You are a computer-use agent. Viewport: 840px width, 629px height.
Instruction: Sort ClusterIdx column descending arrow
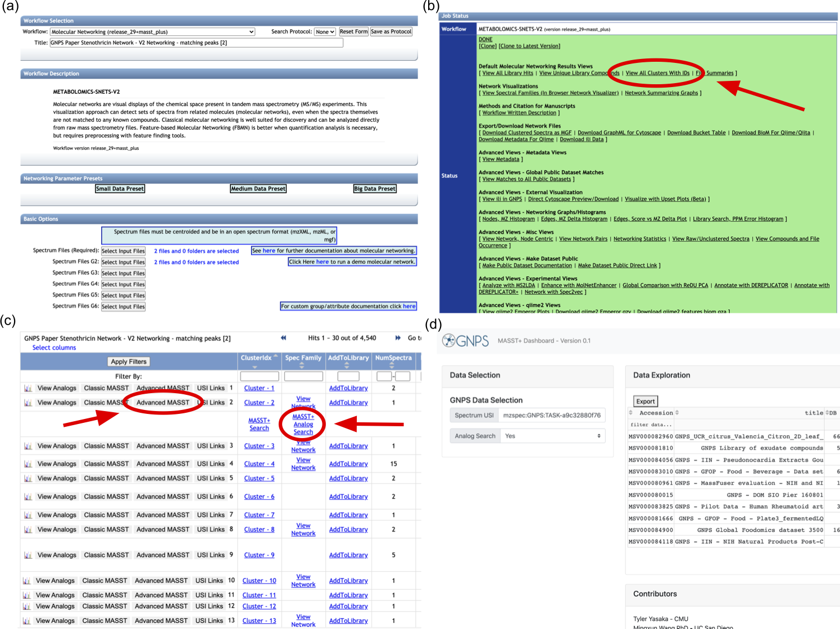(x=255, y=367)
